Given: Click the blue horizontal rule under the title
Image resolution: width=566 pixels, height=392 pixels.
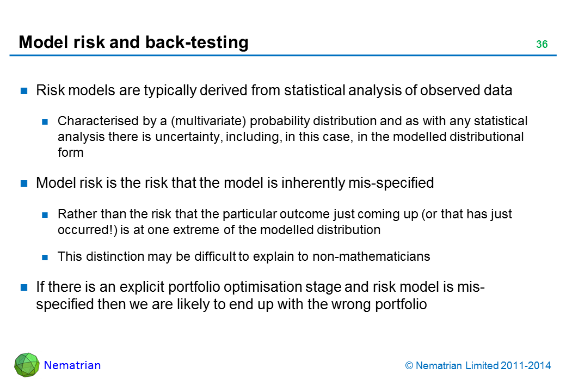Looking at the screenshot, I should 282,55.
